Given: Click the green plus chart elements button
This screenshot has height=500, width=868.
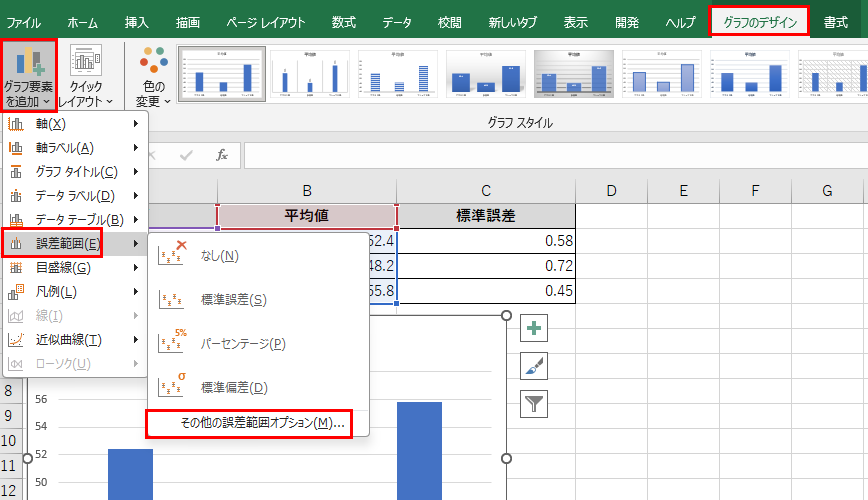Looking at the screenshot, I should tap(535, 328).
